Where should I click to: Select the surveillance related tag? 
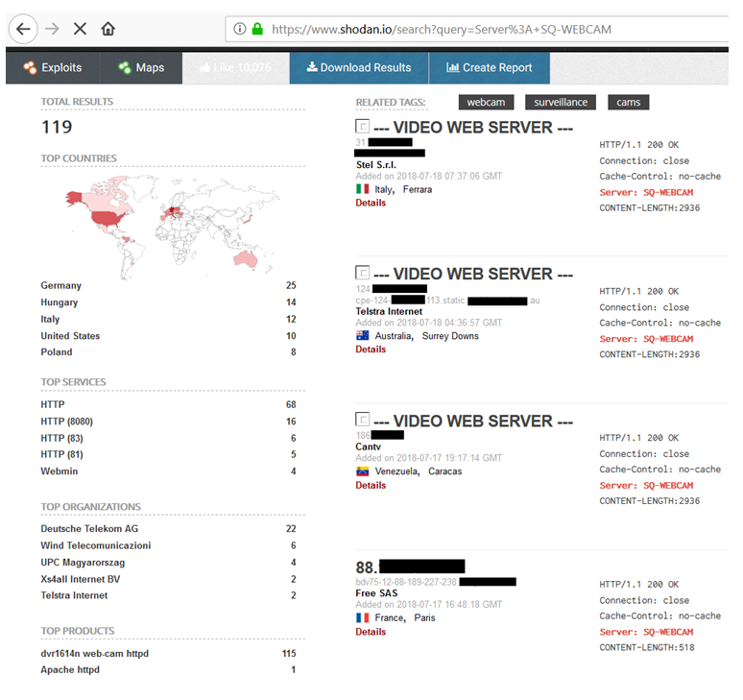pyautogui.click(x=561, y=102)
